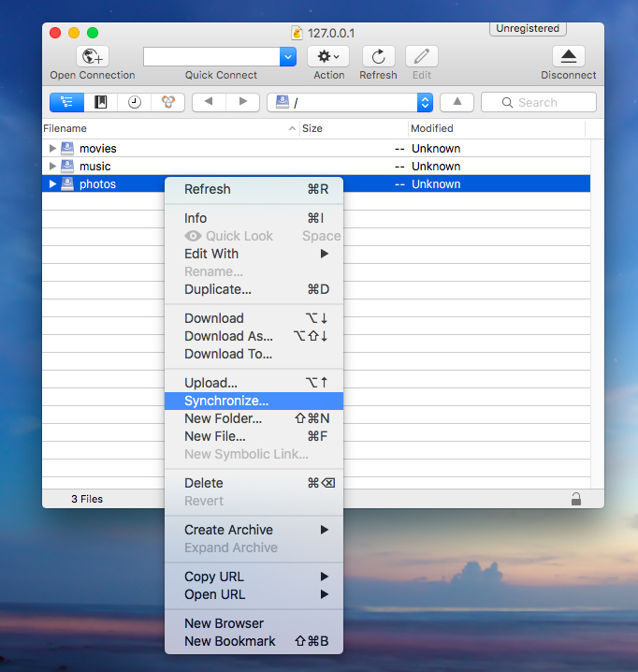Expand the movies folder disclosure triangle
The width and height of the screenshot is (638, 672).
coord(52,149)
